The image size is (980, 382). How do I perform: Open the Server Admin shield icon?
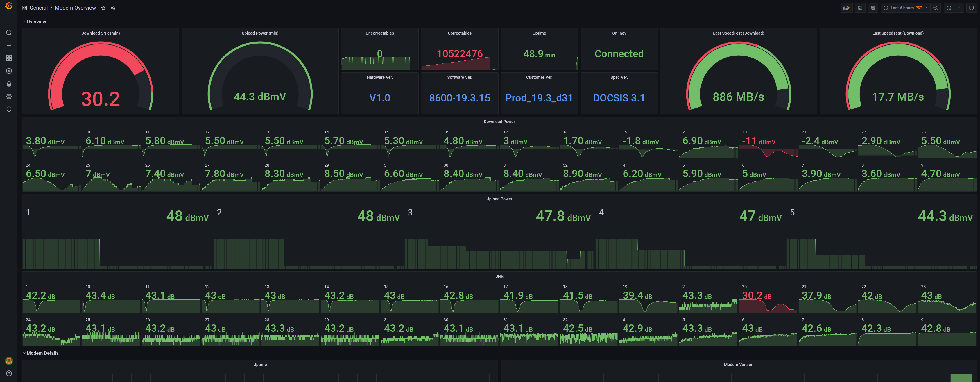click(x=9, y=109)
